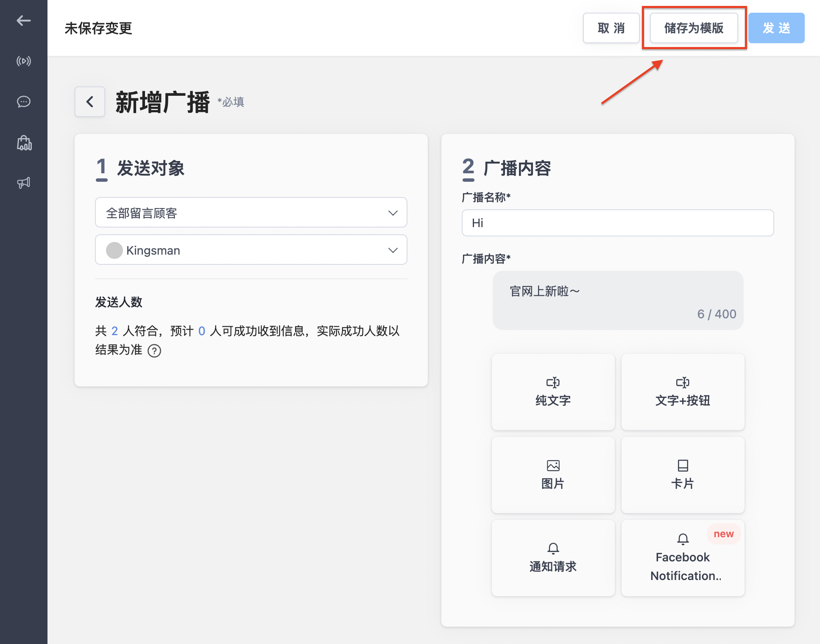
Task: Go back using the chevron beside 新增广播
Action: [x=90, y=102]
